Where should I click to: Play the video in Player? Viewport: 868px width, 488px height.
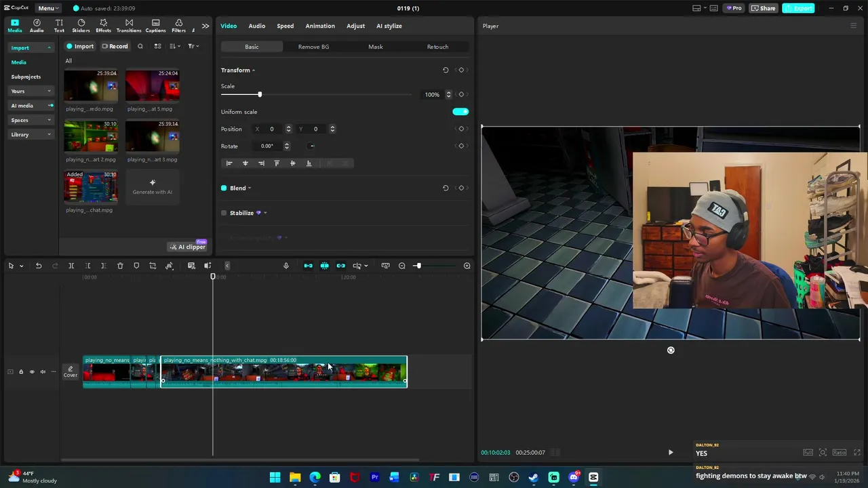[x=671, y=452]
